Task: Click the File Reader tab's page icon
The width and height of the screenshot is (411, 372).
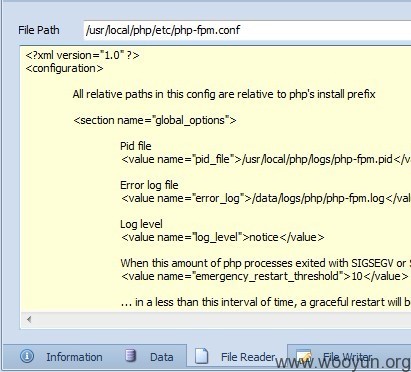Action: coord(201,356)
